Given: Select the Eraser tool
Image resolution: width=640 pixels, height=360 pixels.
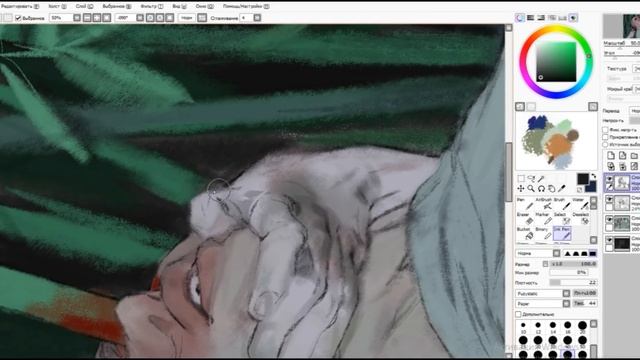Looking at the screenshot, I should pos(524,219).
